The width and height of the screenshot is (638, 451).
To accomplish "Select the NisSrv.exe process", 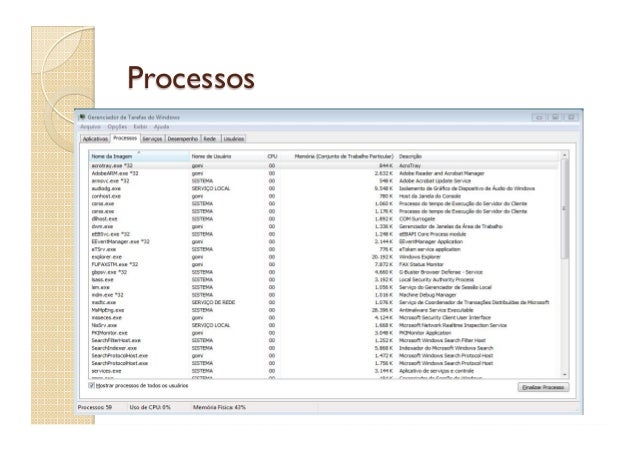I will 324,325.
